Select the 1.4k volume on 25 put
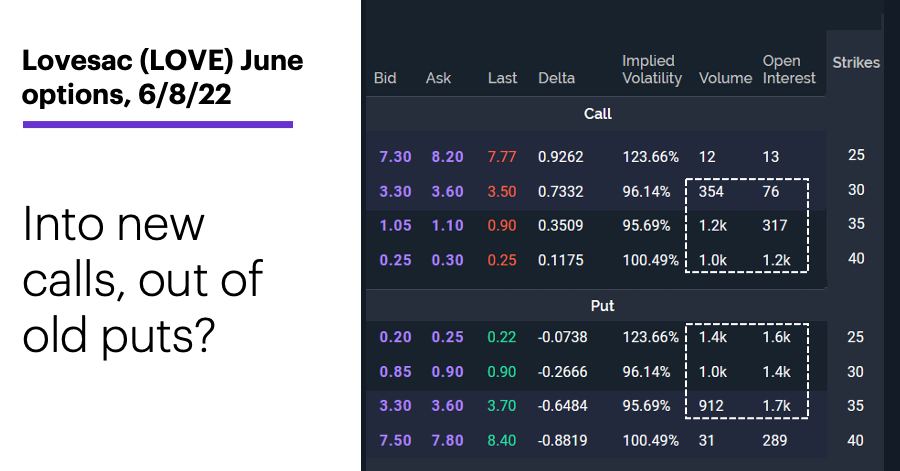 click(x=713, y=337)
